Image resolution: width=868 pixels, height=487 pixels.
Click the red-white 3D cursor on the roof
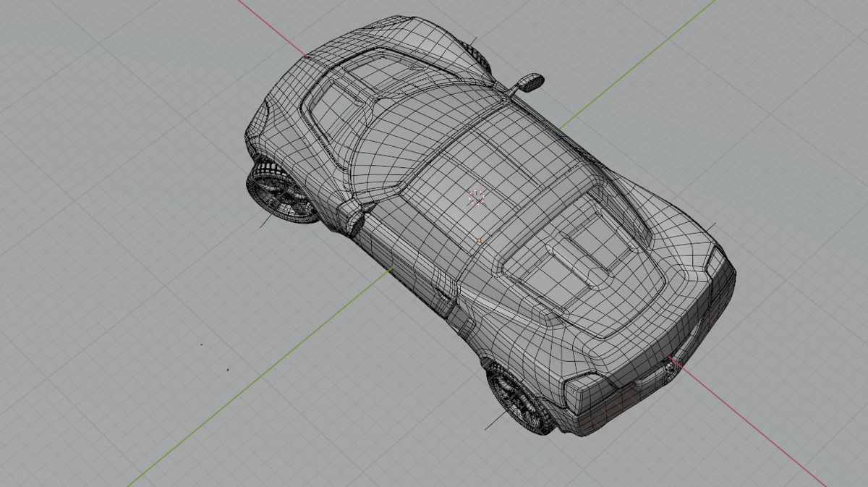(476, 197)
